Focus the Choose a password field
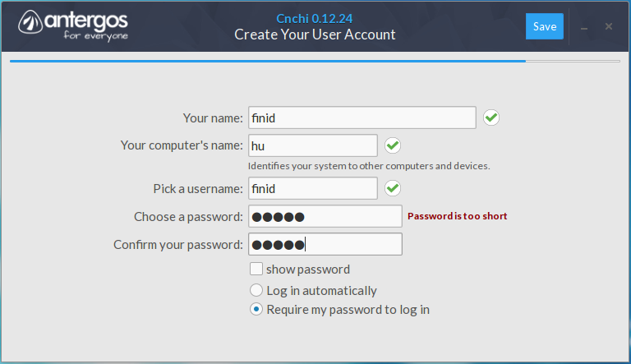The image size is (631, 364). (325, 216)
